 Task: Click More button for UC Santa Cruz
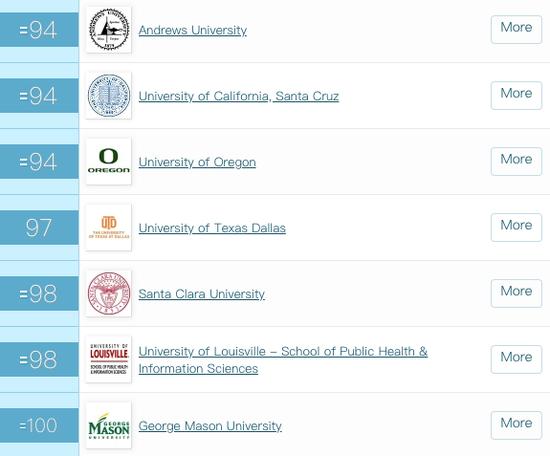coord(516,95)
